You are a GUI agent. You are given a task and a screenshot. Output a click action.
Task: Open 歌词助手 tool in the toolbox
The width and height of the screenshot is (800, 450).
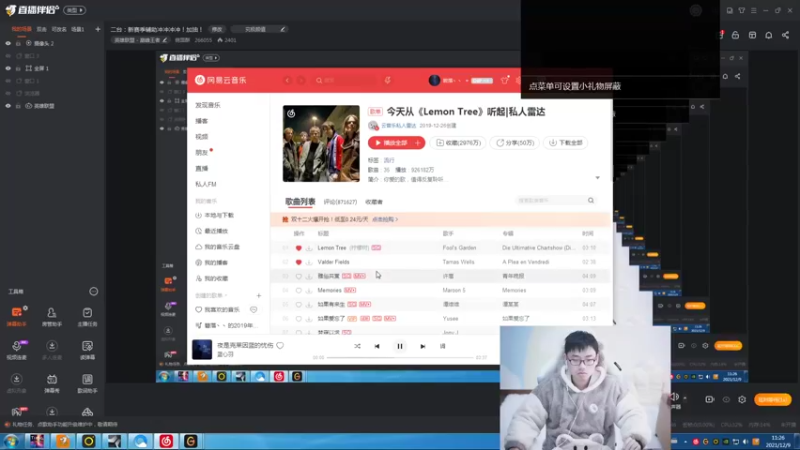87,383
